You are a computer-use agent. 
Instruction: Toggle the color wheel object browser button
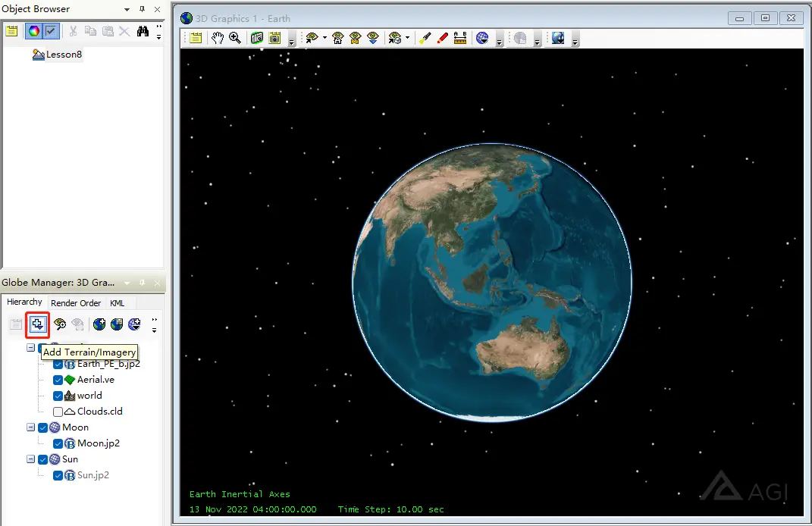pos(33,31)
